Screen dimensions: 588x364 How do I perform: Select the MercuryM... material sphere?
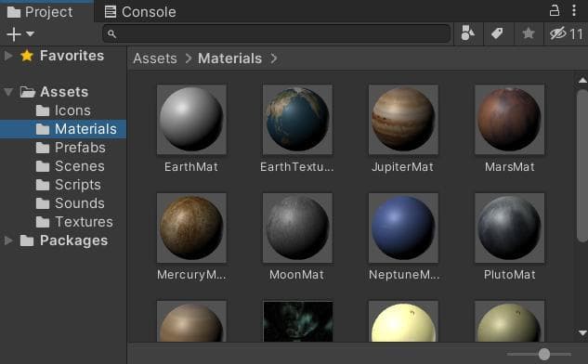coord(191,227)
